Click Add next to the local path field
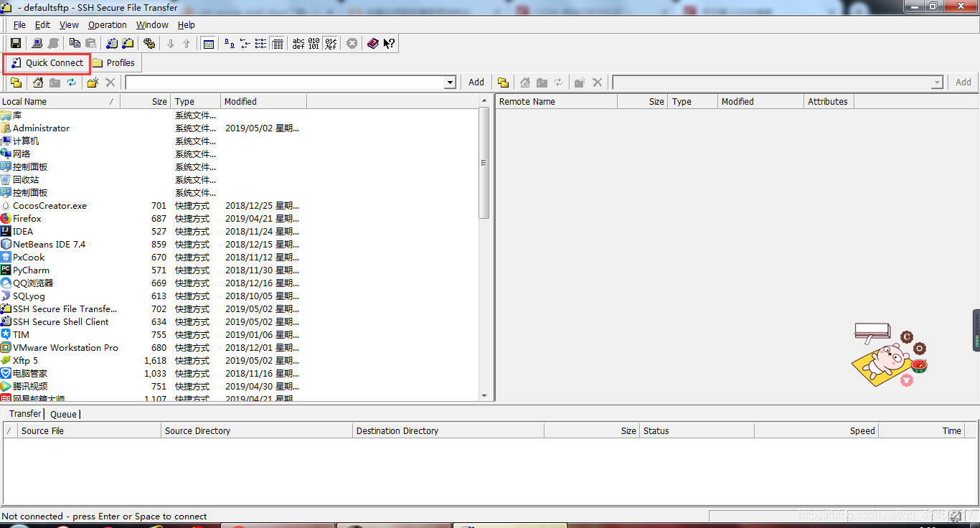The height and width of the screenshot is (528, 980). [x=476, y=82]
